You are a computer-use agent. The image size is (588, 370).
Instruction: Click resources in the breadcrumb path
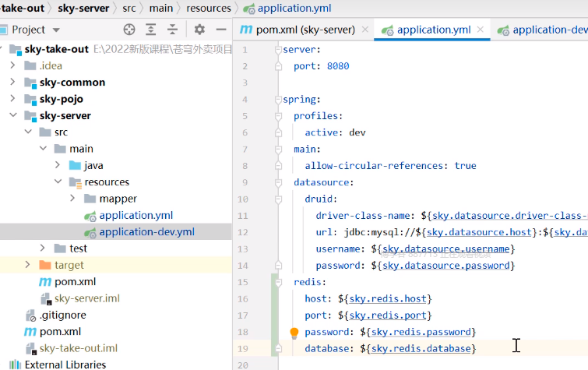(209, 8)
